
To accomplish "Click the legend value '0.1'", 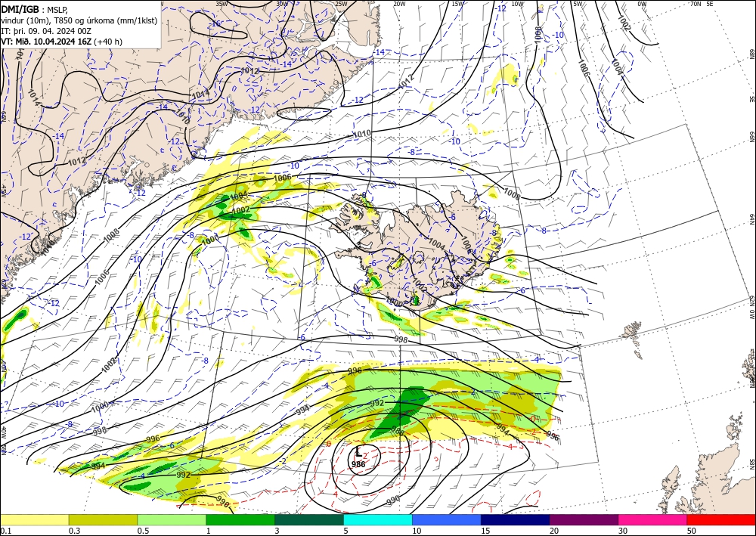I will point(5,531).
